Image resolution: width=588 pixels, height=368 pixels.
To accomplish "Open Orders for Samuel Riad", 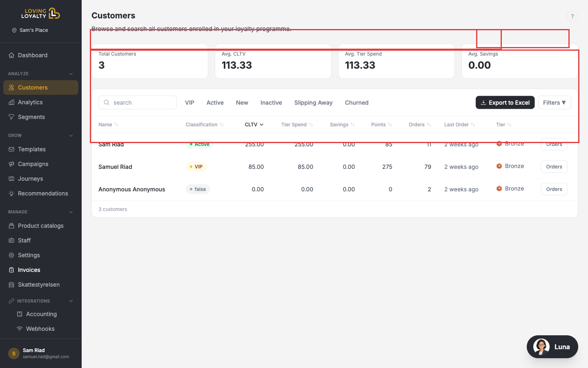I will (554, 167).
